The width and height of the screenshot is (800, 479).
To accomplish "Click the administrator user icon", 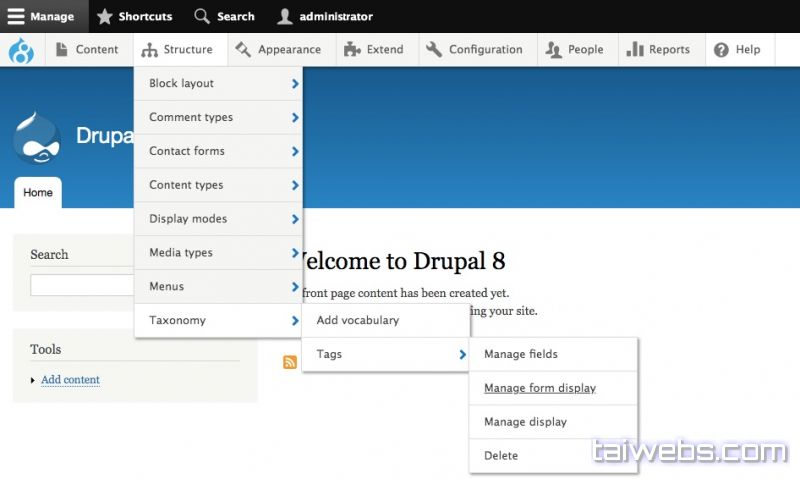I will point(285,16).
